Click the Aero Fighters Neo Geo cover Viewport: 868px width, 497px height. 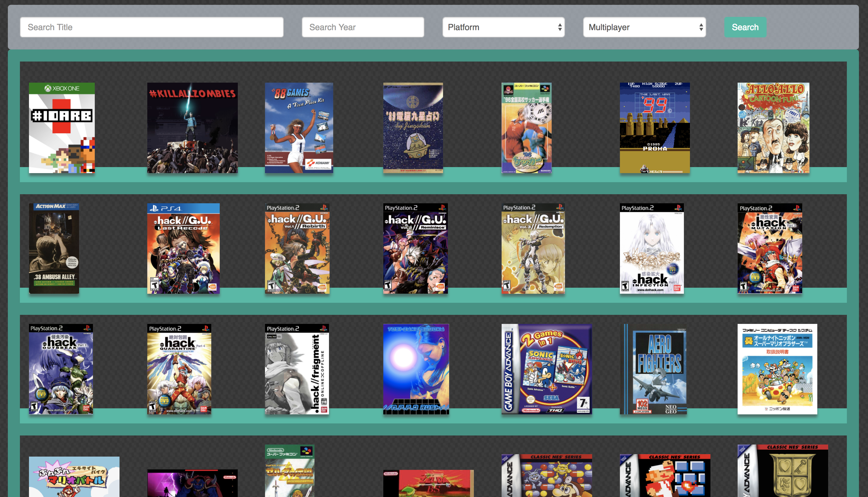click(x=653, y=369)
